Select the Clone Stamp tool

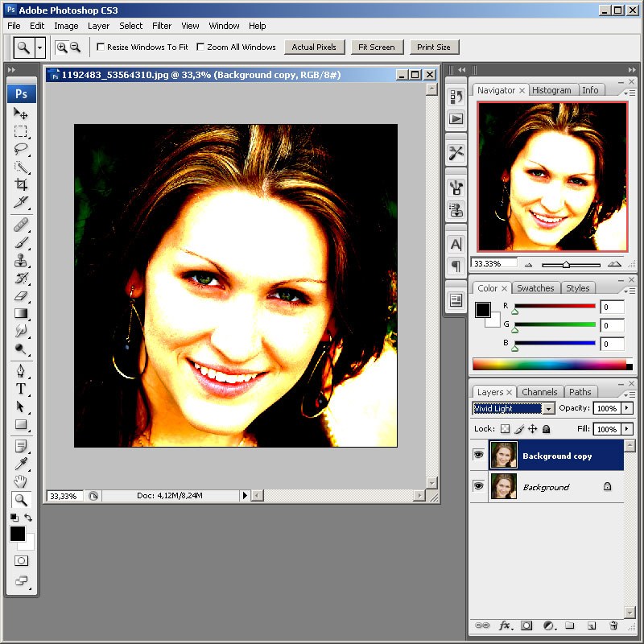click(x=21, y=260)
